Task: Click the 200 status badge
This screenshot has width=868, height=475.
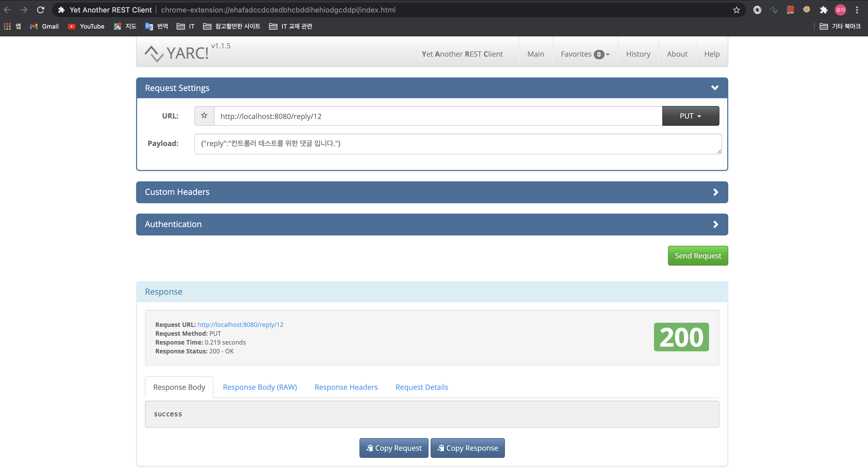Action: 681,337
